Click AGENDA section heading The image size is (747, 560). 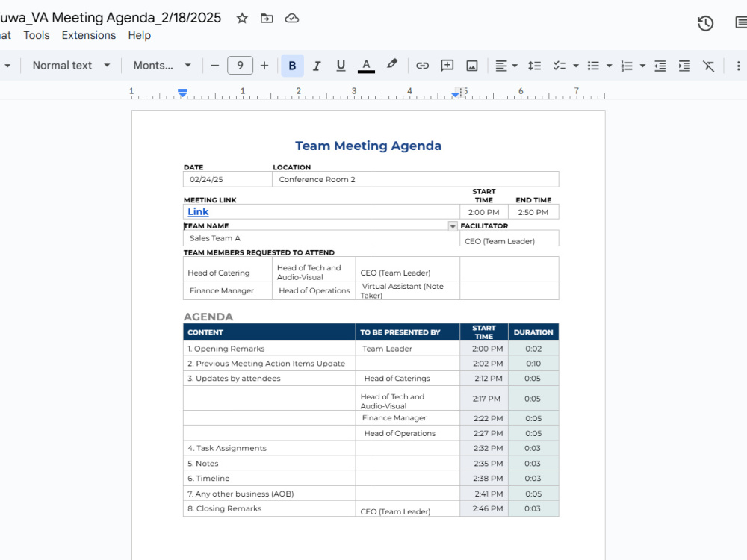click(x=208, y=317)
